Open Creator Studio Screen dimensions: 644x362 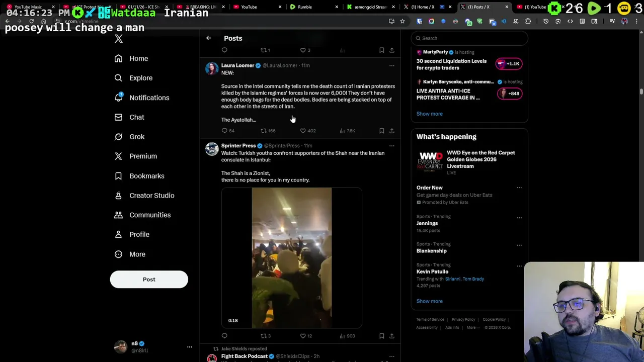click(x=144, y=196)
